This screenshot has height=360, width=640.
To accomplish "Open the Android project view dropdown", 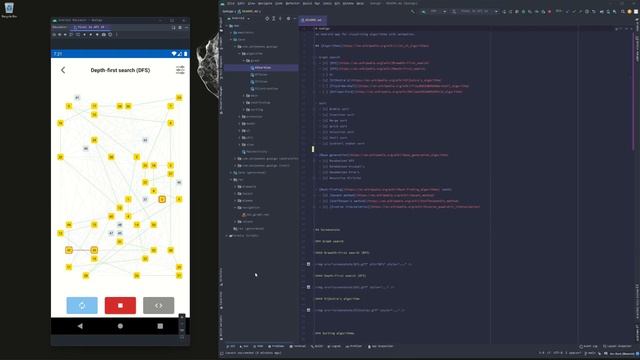I will point(239,18).
